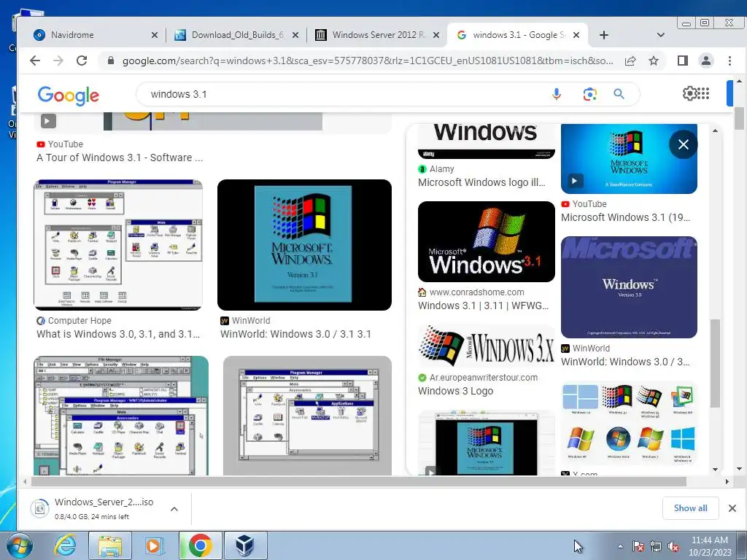The image size is (747, 560).
Task: Expand the ISO download options chevron
Action: (174, 509)
